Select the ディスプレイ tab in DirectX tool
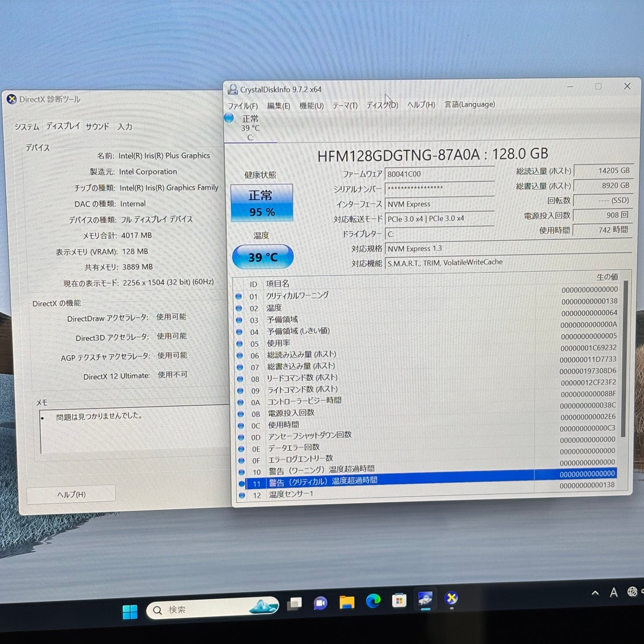 pos(63,126)
